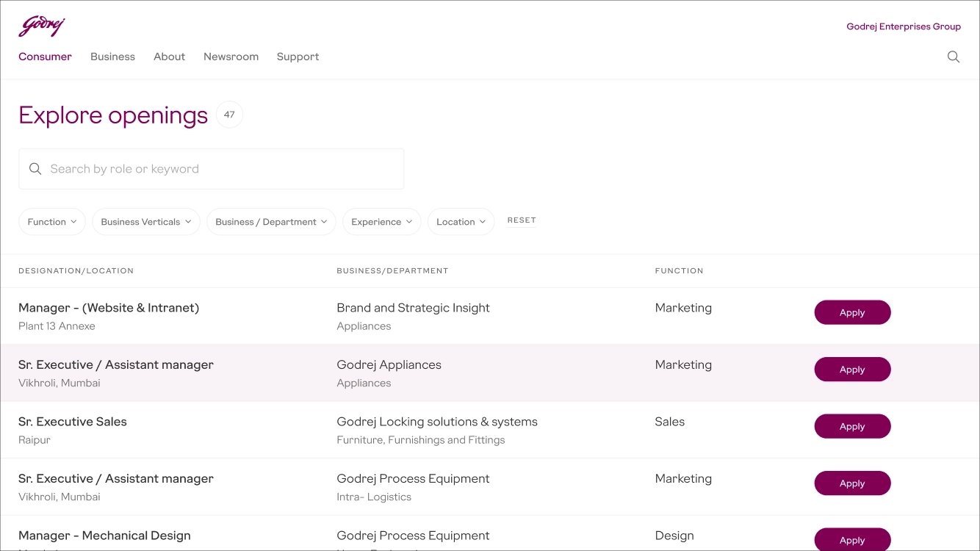Switch to the Business section in navigation

(112, 57)
